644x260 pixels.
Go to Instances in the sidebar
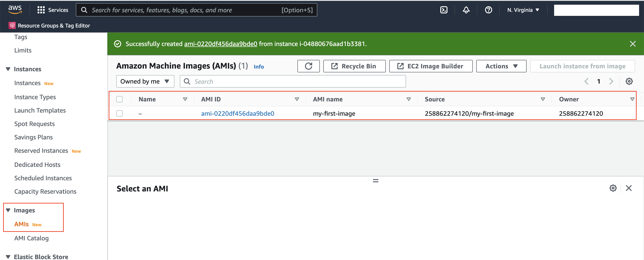click(x=27, y=83)
